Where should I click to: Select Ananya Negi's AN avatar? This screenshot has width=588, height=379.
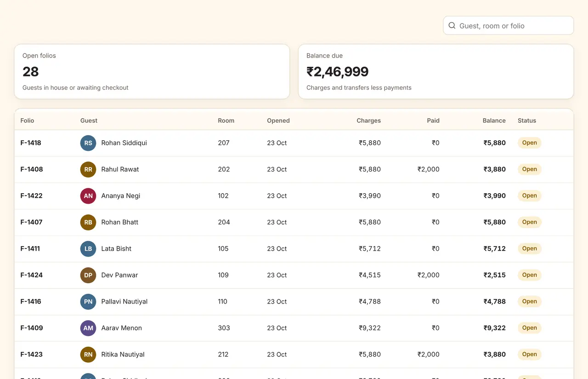88,196
